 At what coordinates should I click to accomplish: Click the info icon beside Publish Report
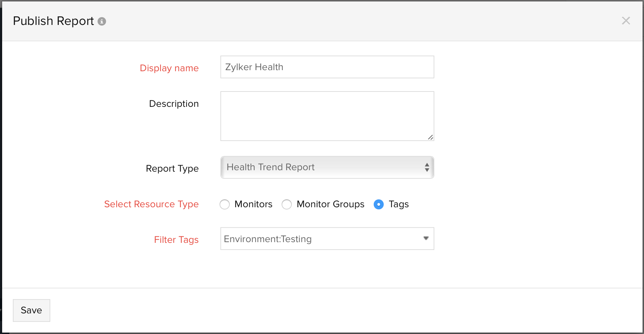click(102, 21)
